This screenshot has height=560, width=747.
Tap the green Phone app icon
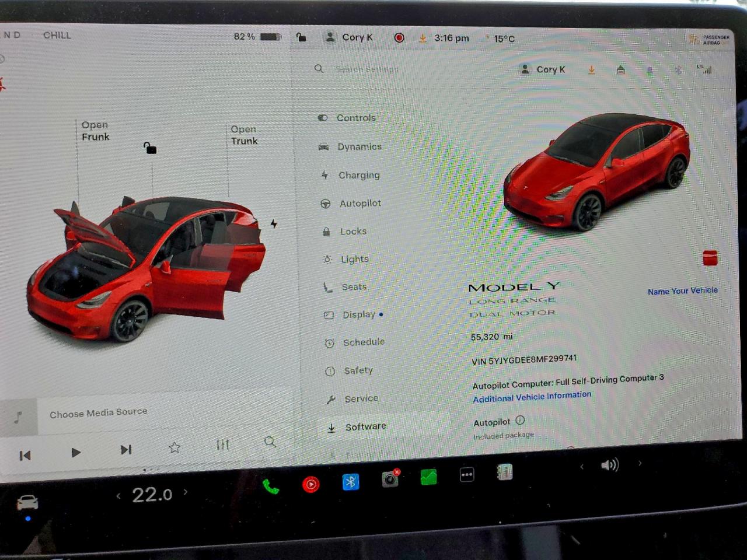pyautogui.click(x=270, y=486)
